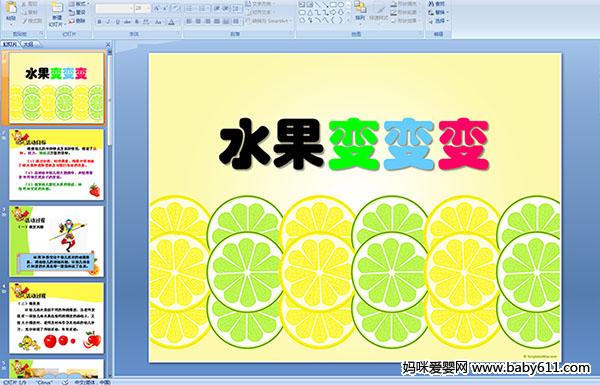
Task: Open the font size dropdown showing 28
Action: coord(147,8)
